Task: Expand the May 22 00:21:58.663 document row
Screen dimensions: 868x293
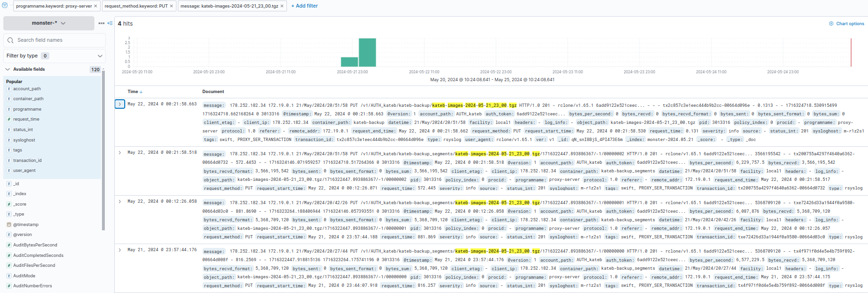Action: (120, 104)
